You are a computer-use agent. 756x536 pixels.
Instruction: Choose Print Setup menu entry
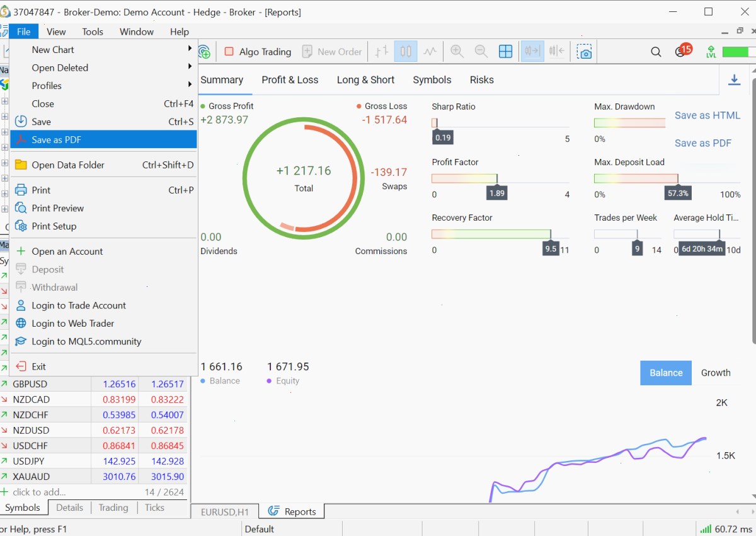coord(104,226)
